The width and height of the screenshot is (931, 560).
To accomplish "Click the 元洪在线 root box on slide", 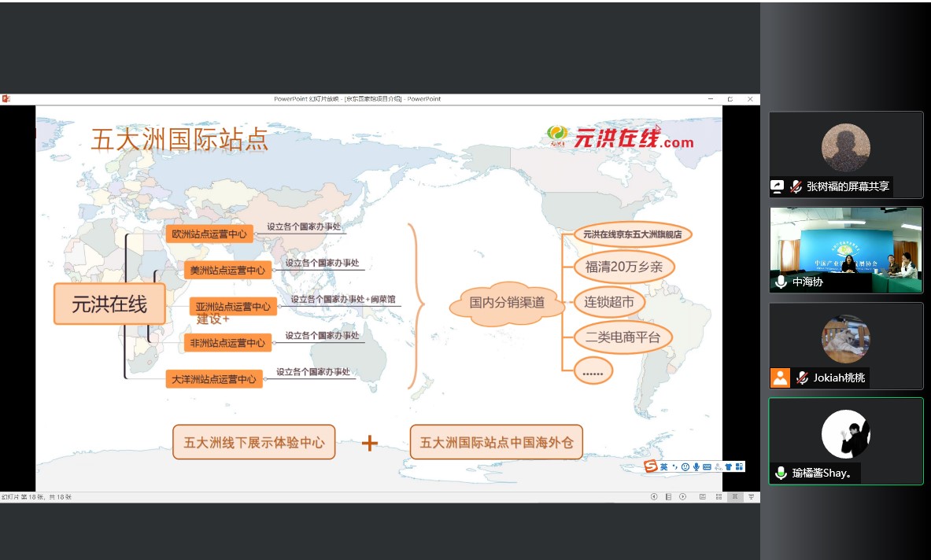I will point(109,304).
